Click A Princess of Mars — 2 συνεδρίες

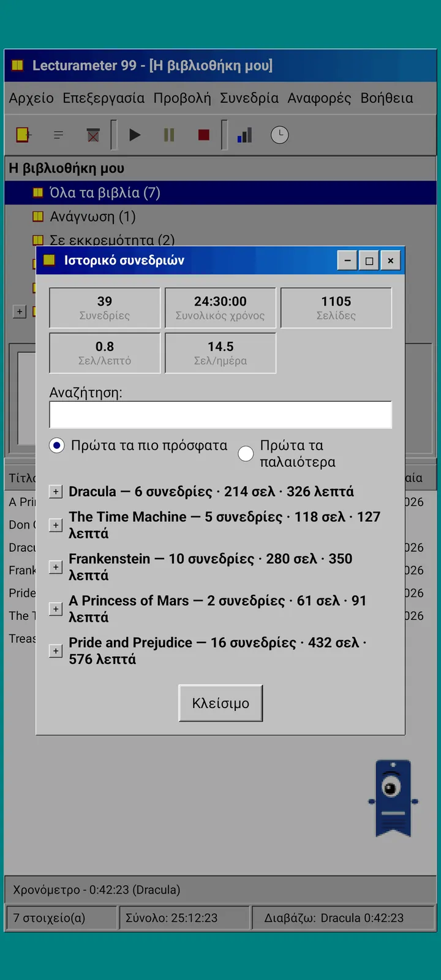[x=217, y=609]
